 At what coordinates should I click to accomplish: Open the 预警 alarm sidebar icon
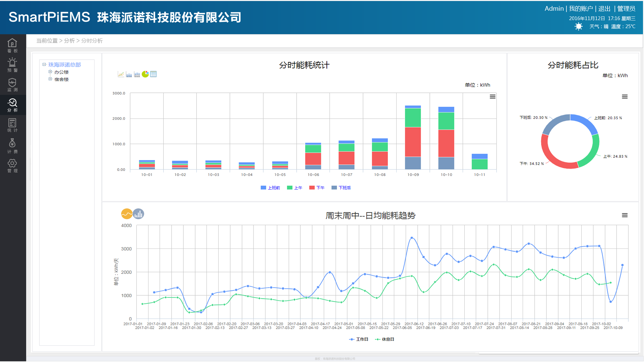coord(12,65)
